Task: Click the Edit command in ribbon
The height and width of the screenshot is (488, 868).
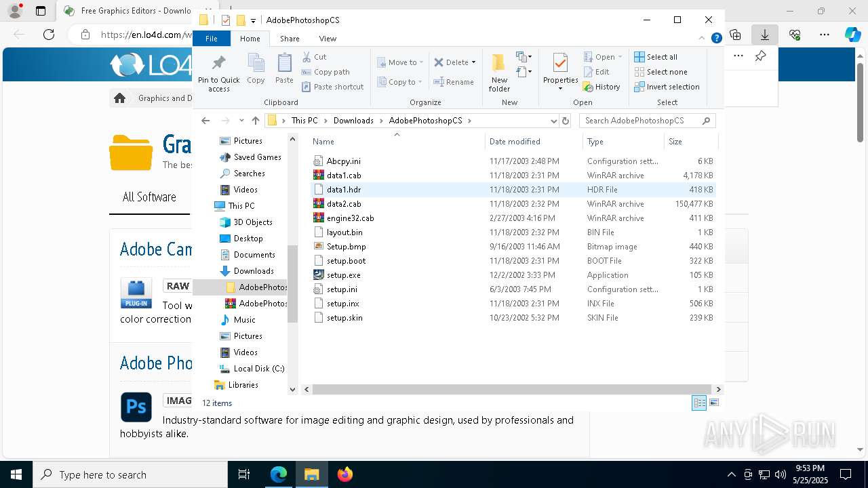Action: (x=597, y=72)
